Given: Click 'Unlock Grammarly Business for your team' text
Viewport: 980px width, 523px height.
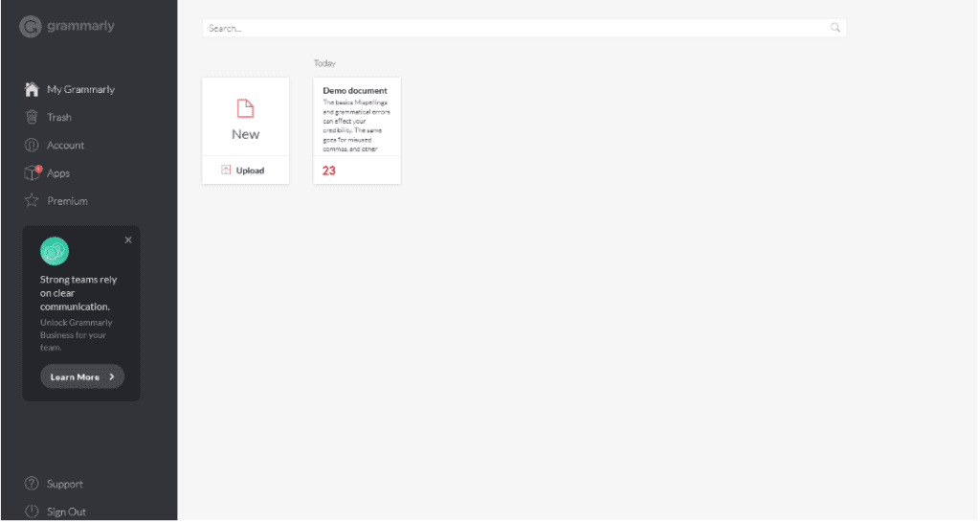Looking at the screenshot, I should pos(77,334).
